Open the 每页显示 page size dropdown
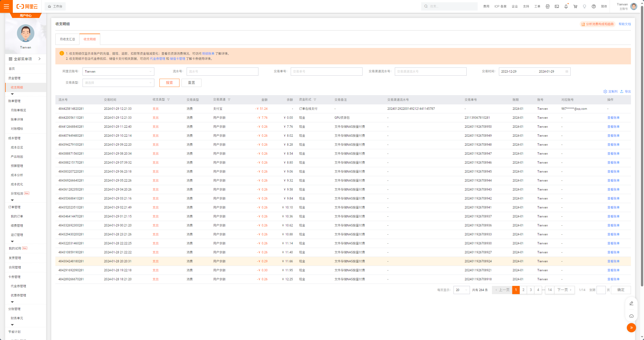 [x=461, y=290]
